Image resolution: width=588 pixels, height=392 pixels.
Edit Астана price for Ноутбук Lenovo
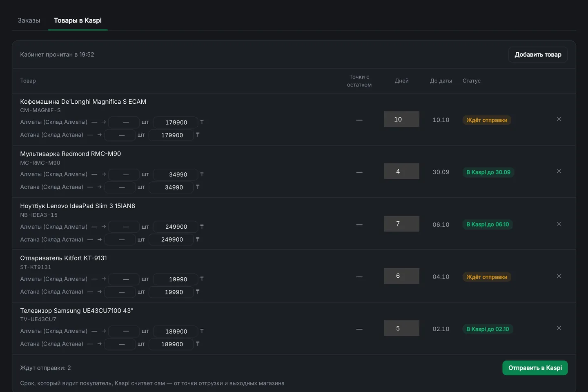[x=171, y=240]
